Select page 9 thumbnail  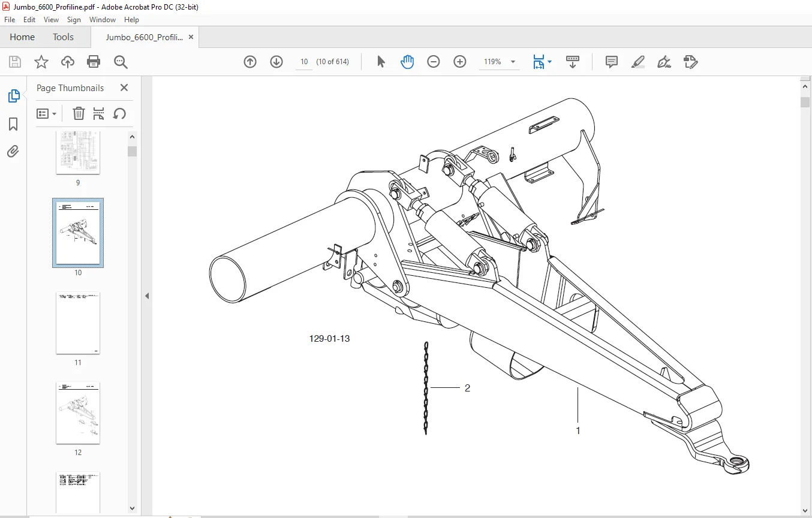78,153
